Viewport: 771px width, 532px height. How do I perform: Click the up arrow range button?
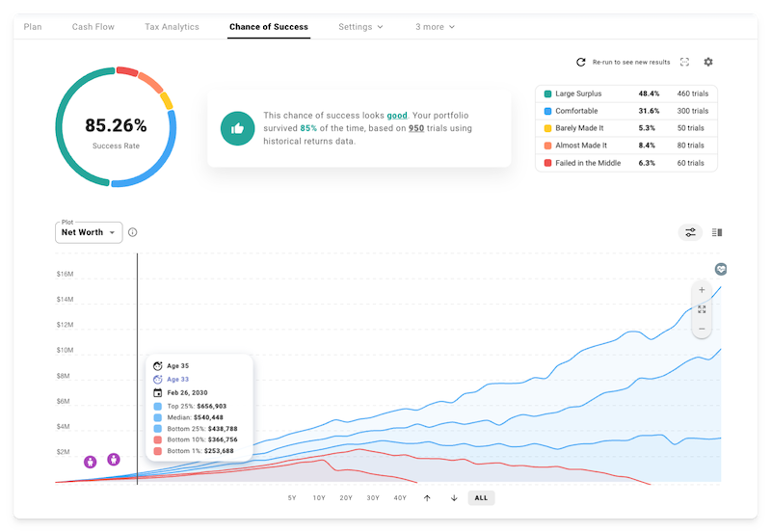click(427, 498)
